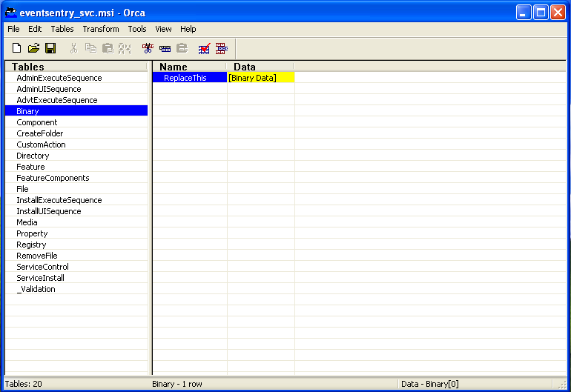Click the red and blue tables icon
The height and width of the screenshot is (392, 571).
point(222,48)
